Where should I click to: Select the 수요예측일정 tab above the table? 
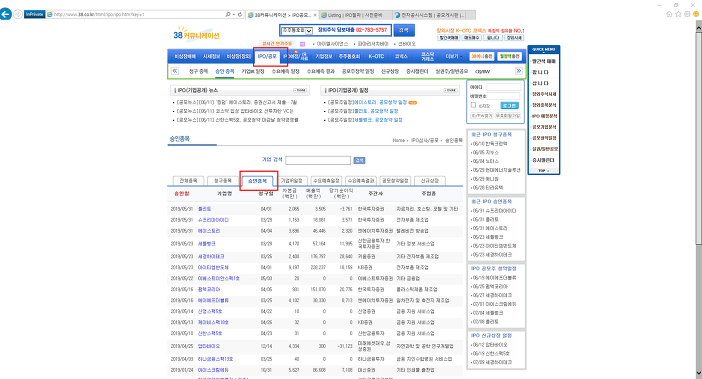tap(326, 181)
